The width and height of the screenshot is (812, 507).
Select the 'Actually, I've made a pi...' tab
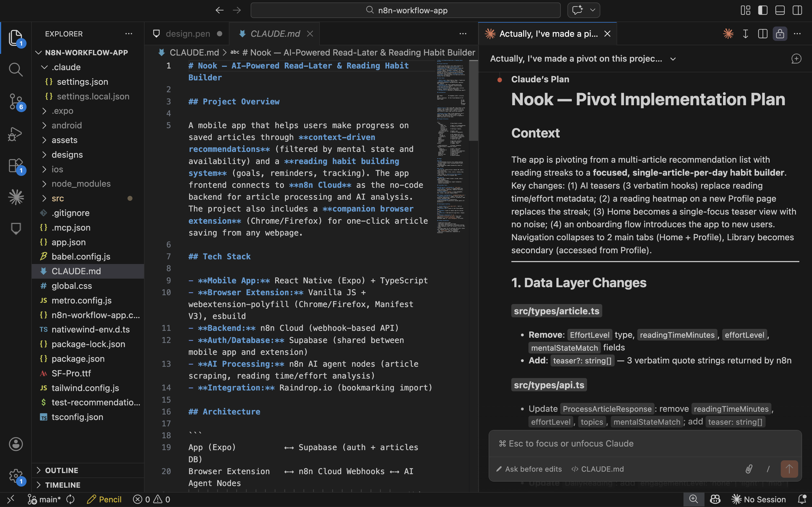[548, 33]
